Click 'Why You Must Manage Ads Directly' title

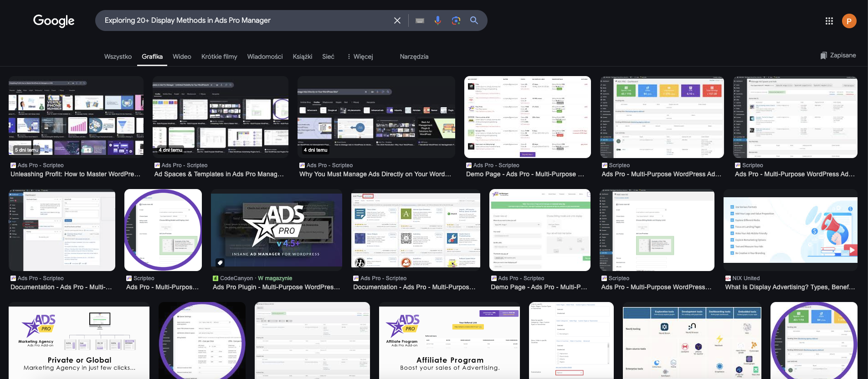[x=375, y=174]
